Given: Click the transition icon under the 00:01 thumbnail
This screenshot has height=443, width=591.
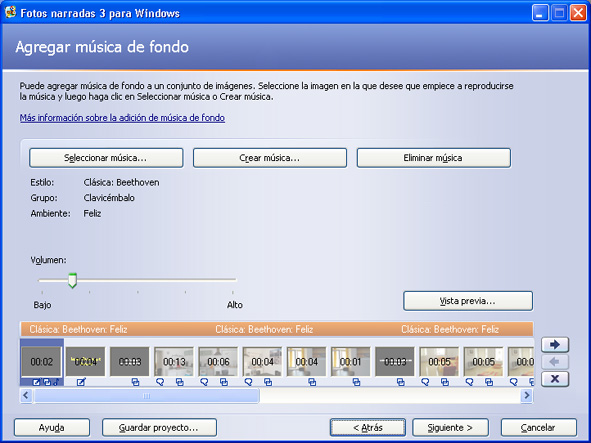Looking at the screenshot, I should (x=356, y=382).
